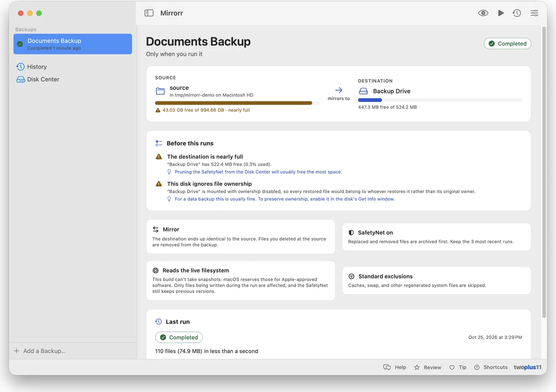The image size is (556, 392).
Task: Click the Completed status badge at top right
Action: [507, 44]
